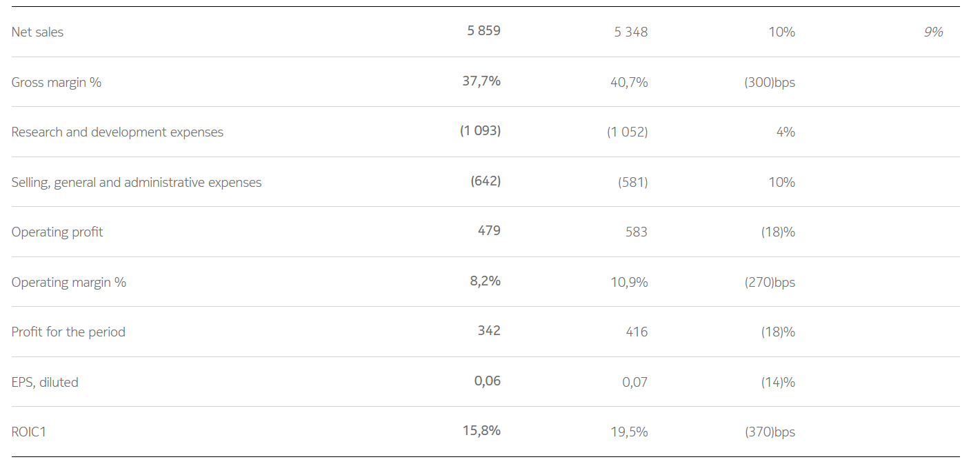Click Profit for the period label
The image size is (980, 464).
(x=68, y=332)
